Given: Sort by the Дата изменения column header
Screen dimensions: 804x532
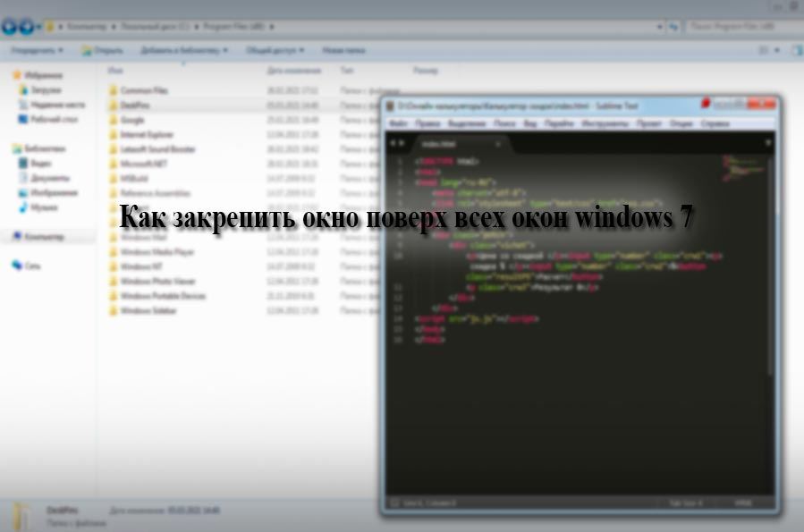Looking at the screenshot, I should click(294, 71).
